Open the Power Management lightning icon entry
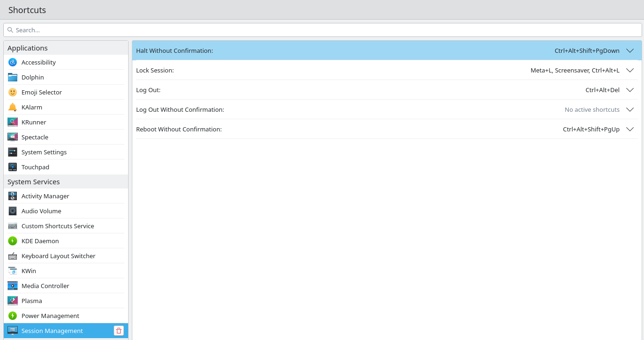The width and height of the screenshot is (644, 340). pyautogui.click(x=13, y=316)
